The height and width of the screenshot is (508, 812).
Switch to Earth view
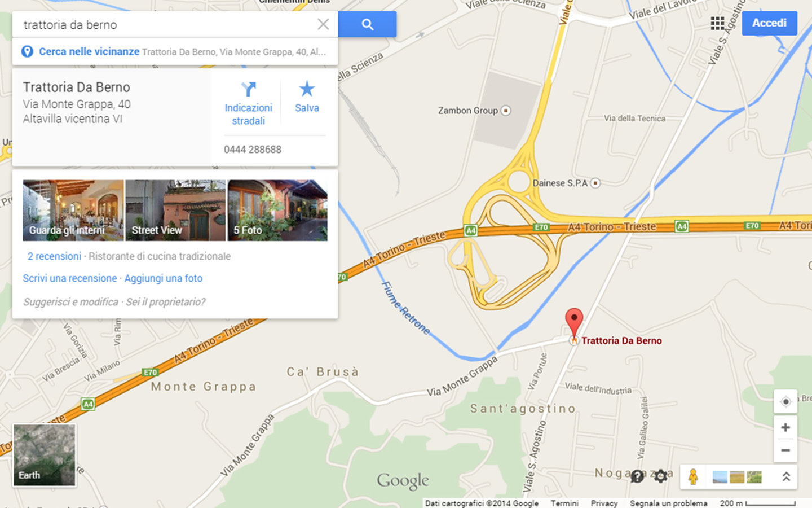[x=45, y=455]
